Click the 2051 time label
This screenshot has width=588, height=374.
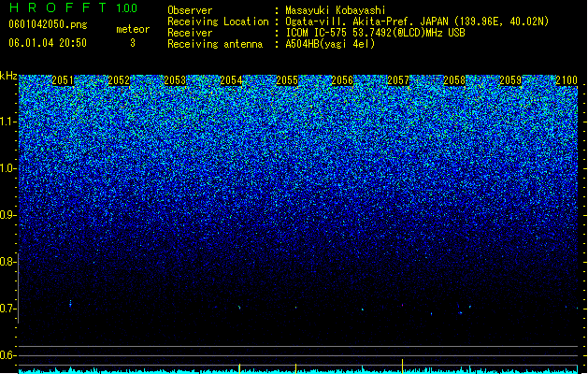(x=63, y=80)
